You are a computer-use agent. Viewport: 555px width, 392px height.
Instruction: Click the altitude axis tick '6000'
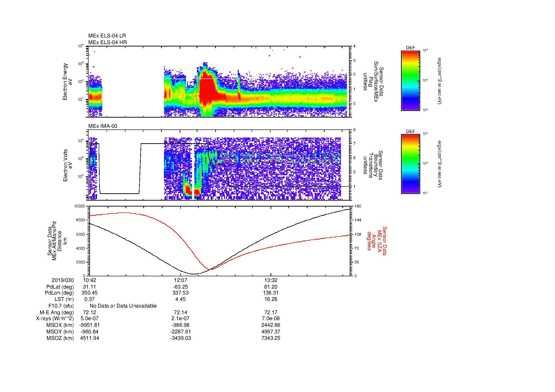point(81,234)
